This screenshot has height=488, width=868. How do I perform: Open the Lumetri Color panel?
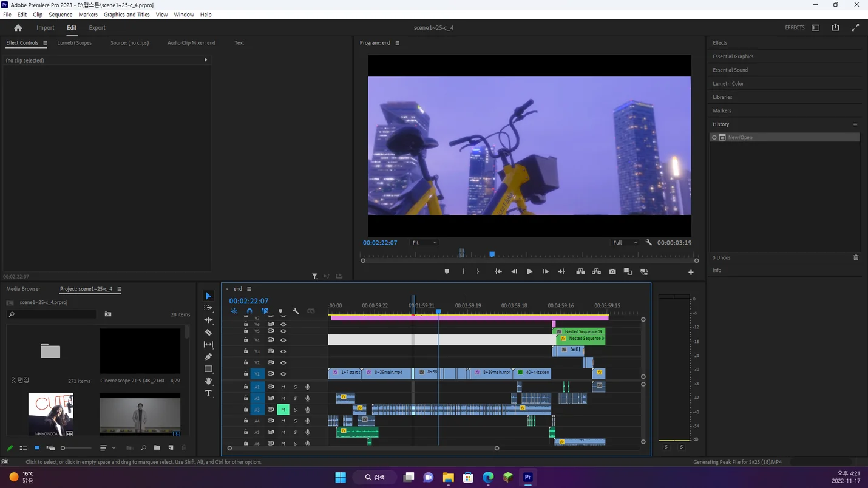[728, 84]
